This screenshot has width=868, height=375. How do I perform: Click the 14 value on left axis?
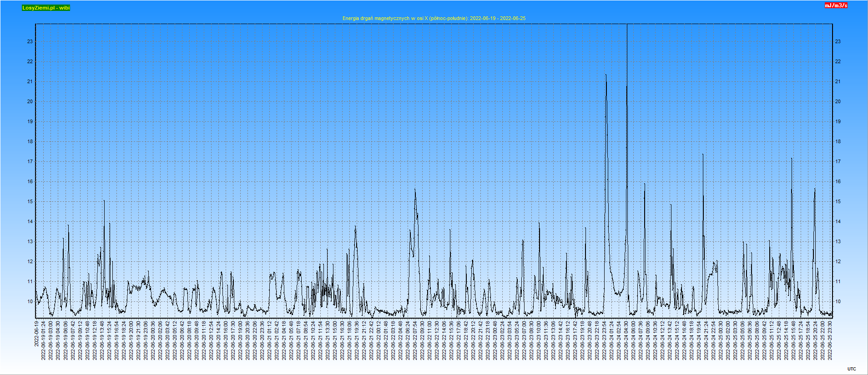click(30, 221)
